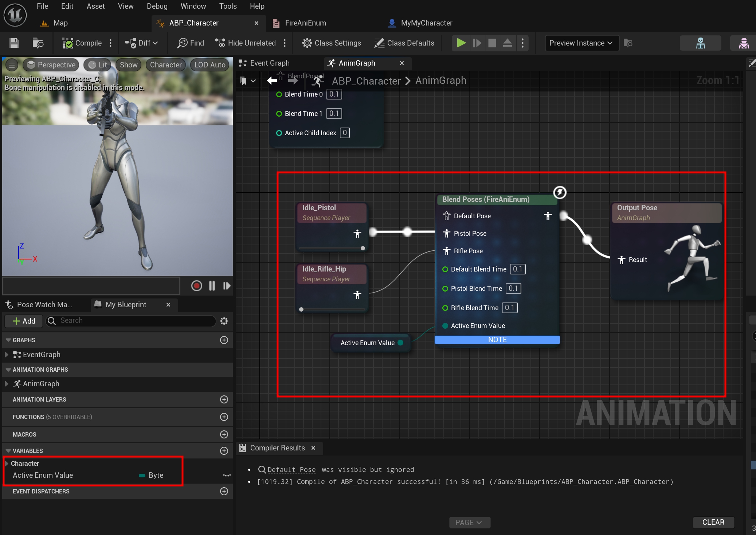The image size is (756, 535).
Task: Open Hide Unrelated options three-dot menu
Action: tap(285, 43)
